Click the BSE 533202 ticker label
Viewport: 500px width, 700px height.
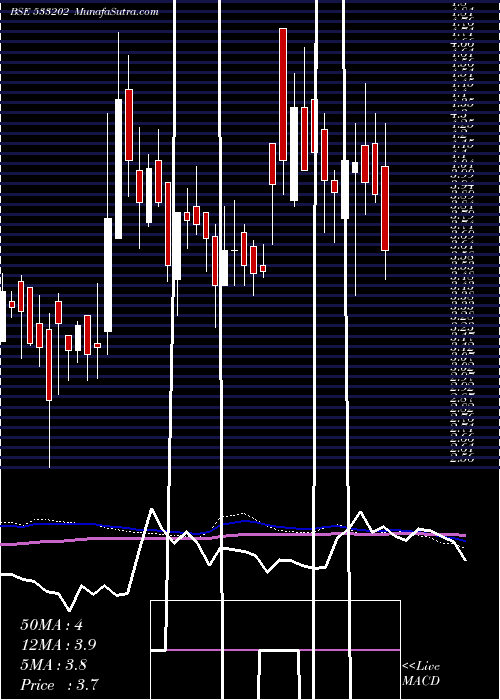pyautogui.click(x=40, y=12)
